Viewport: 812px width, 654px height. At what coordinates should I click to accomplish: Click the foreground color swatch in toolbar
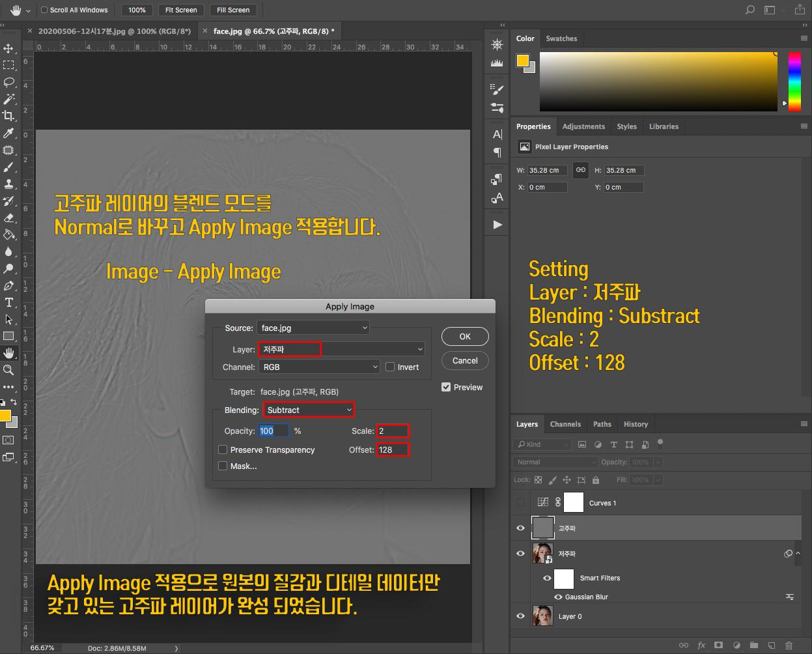tap(5, 416)
